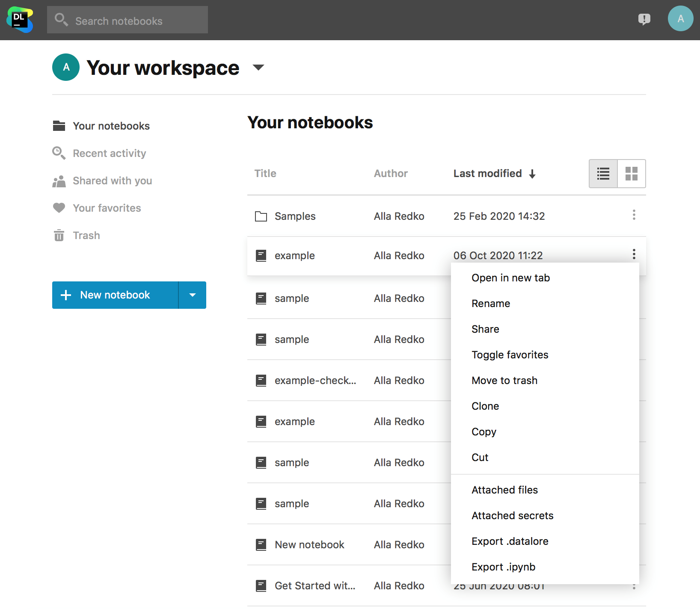Switch to list view layout
The width and height of the screenshot is (700, 609).
[x=603, y=174]
